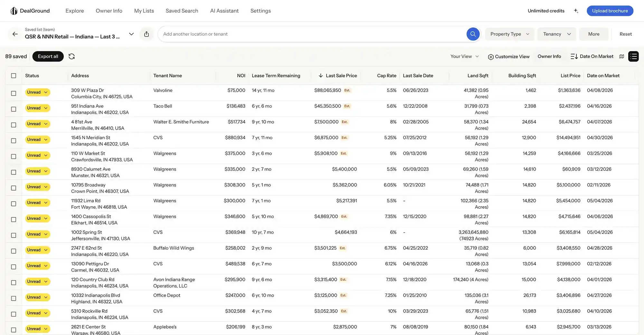Select the 110 W Market St checkbox
Screen dimensions: 644x335
point(14,157)
